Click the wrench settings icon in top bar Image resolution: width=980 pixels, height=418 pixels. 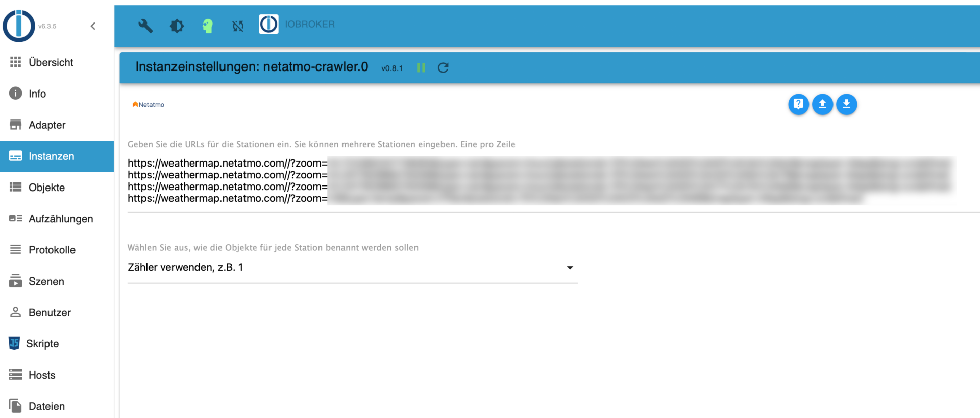pos(145,26)
